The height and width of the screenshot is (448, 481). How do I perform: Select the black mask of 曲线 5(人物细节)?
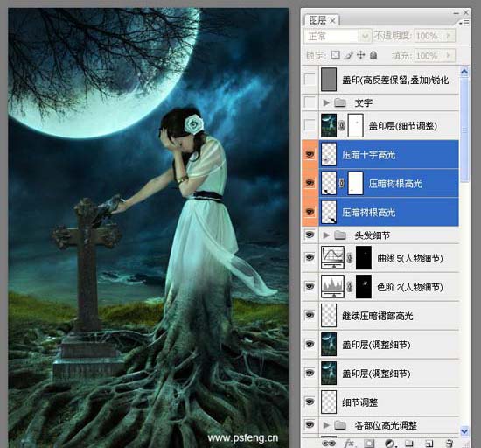(364, 258)
